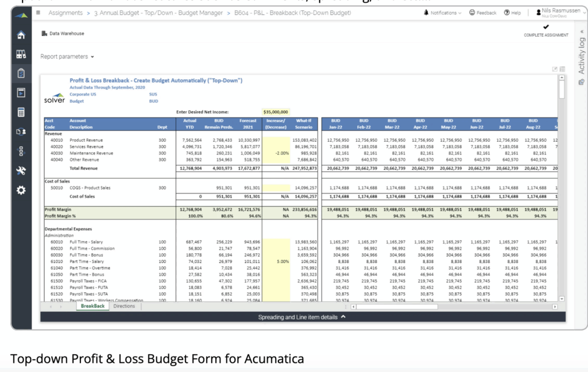
Task: Open the collaboration user icon in sidebar
Action: point(21,130)
